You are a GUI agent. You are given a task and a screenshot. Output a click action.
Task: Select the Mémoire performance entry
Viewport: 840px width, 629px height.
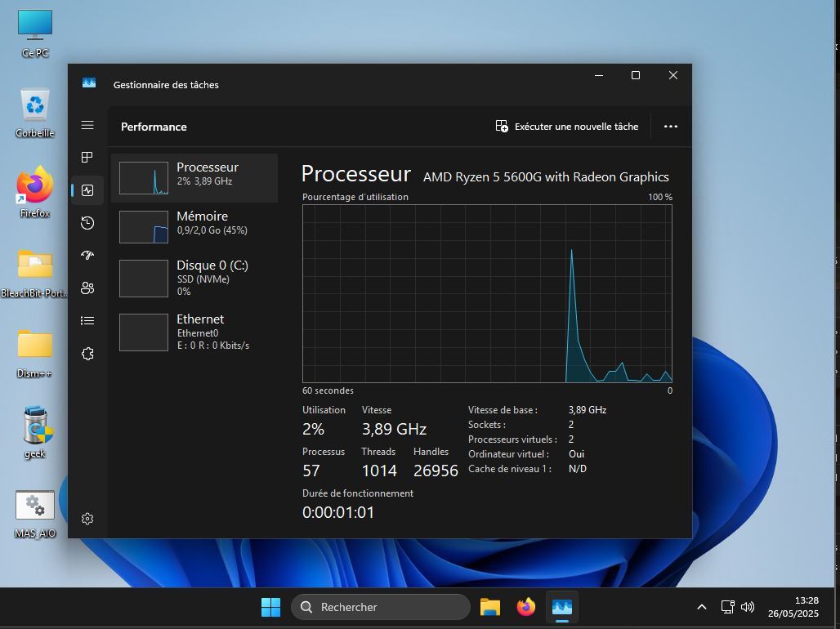coord(194,226)
